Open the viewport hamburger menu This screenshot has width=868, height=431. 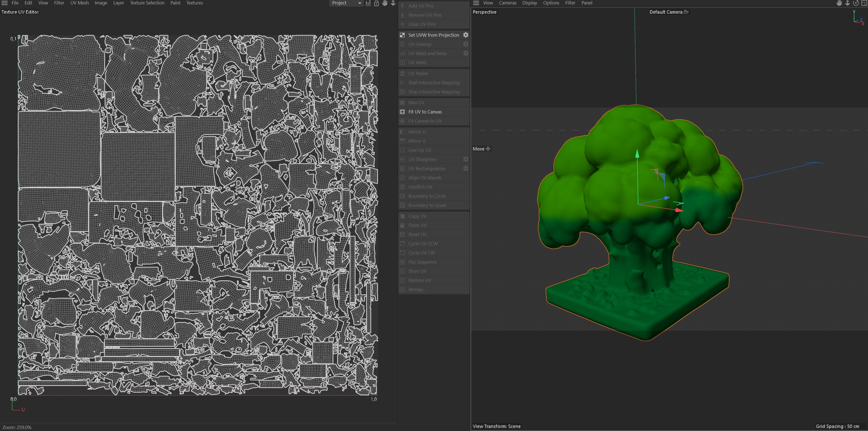pos(476,3)
